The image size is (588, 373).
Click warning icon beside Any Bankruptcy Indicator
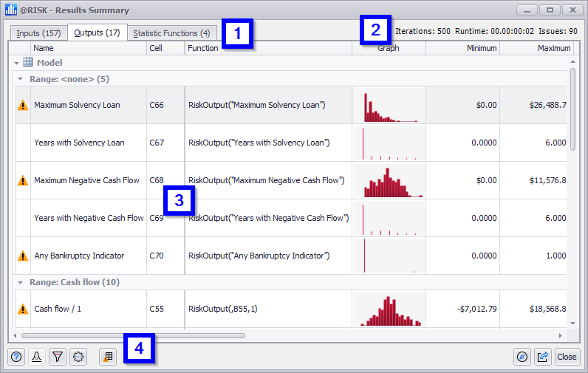23,256
